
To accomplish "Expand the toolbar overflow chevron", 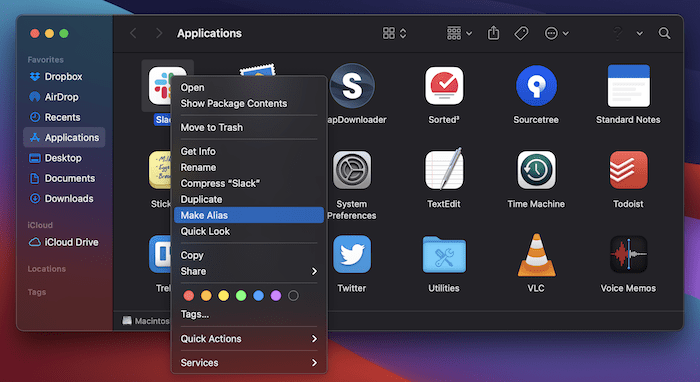I will click(x=640, y=33).
